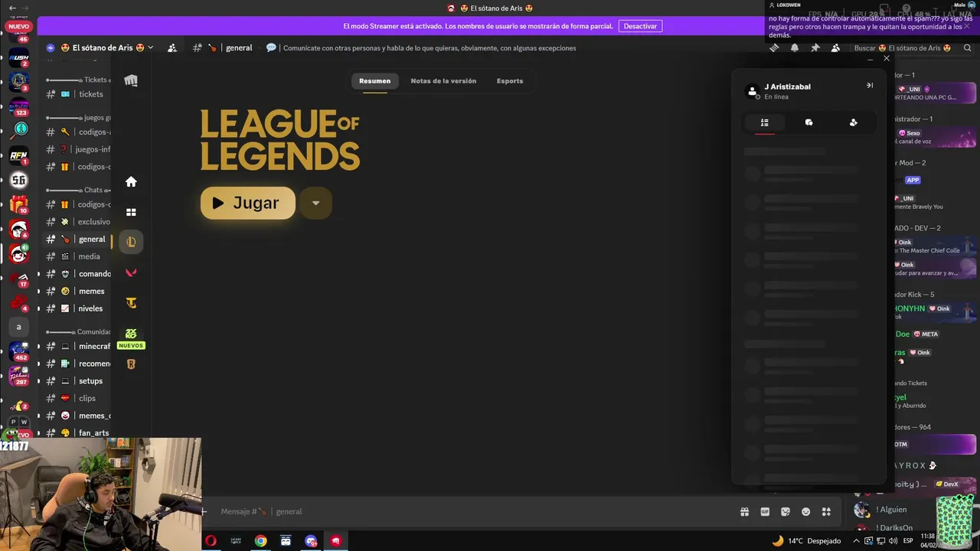The image size is (980, 551).
Task: Open the Discord threads icon in header
Action: (774, 47)
